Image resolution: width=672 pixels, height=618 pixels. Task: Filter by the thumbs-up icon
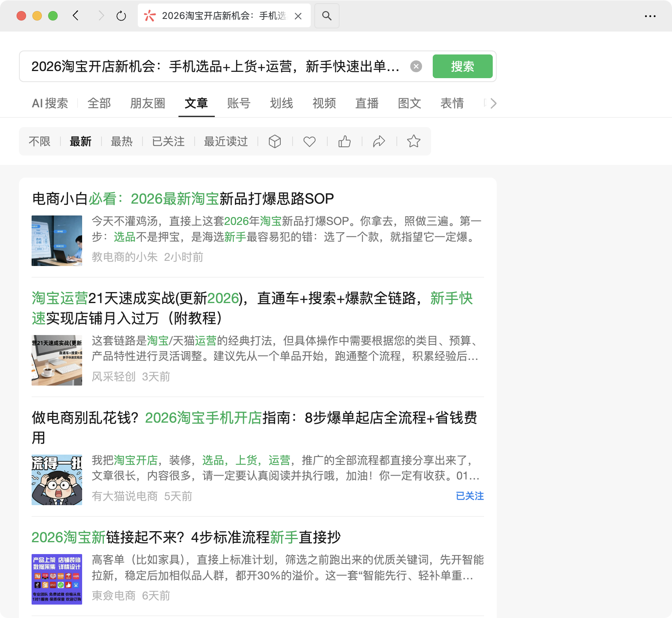tap(344, 141)
